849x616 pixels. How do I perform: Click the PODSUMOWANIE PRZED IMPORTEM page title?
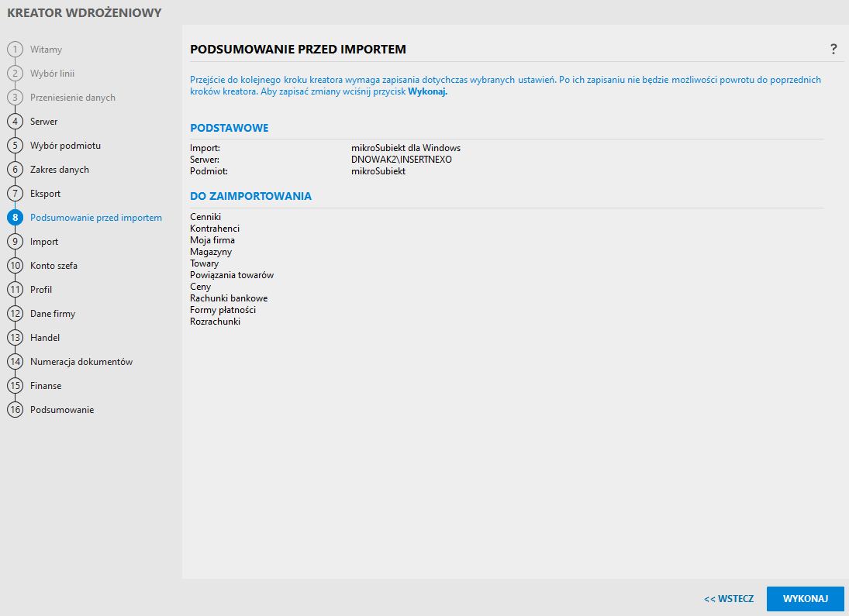(298, 50)
